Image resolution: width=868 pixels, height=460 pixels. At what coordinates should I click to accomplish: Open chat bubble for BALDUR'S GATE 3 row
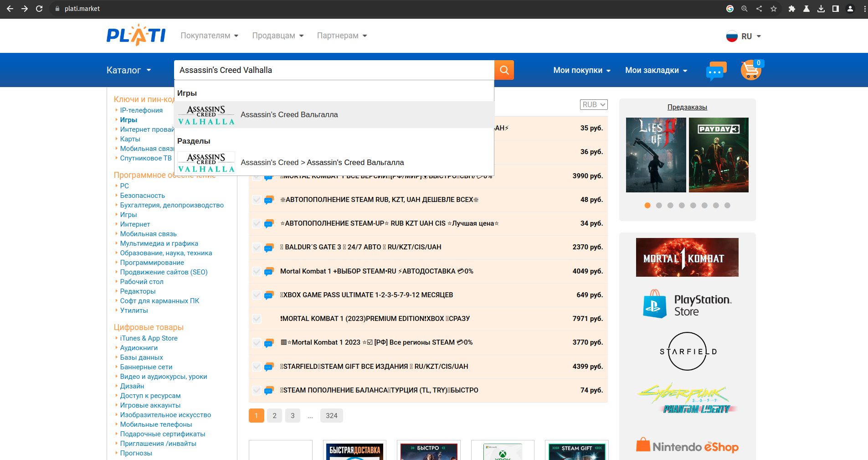click(x=269, y=248)
